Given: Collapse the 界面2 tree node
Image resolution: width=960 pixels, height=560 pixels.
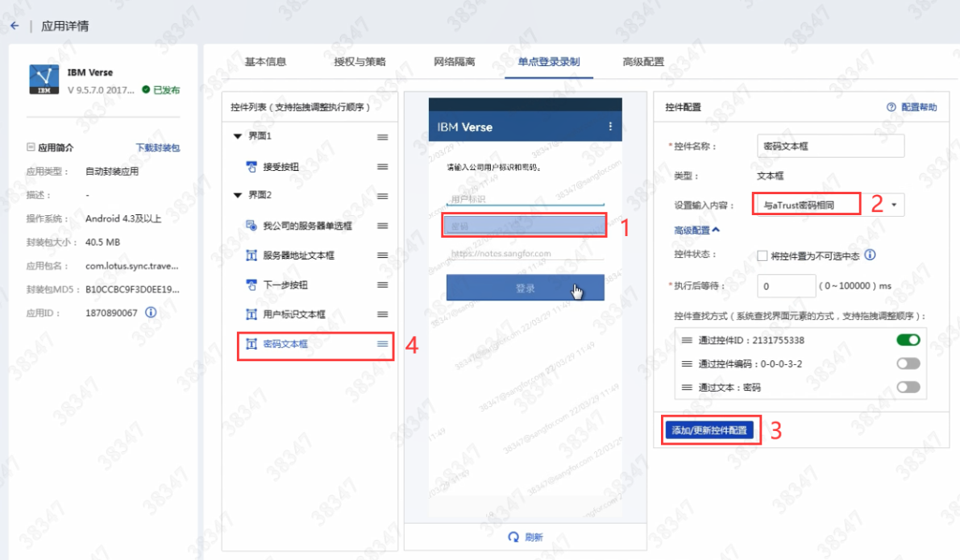Looking at the screenshot, I should pyautogui.click(x=238, y=195).
